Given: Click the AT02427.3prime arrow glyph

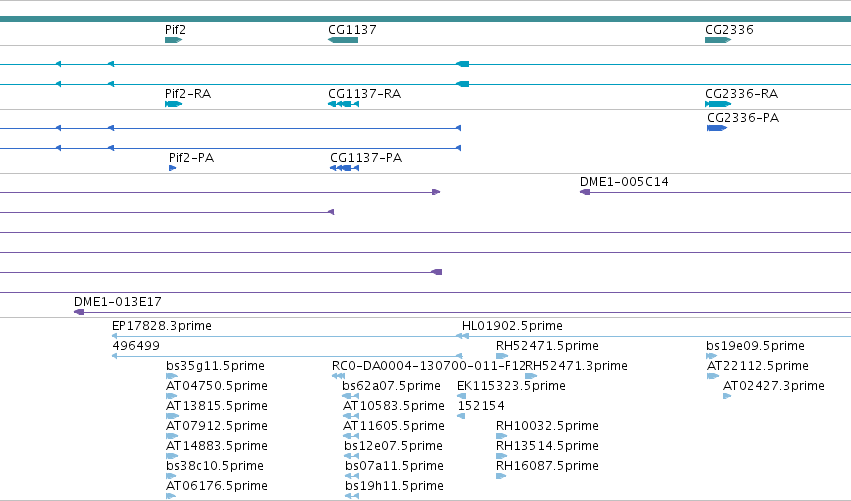Looking at the screenshot, I should pos(727,396).
